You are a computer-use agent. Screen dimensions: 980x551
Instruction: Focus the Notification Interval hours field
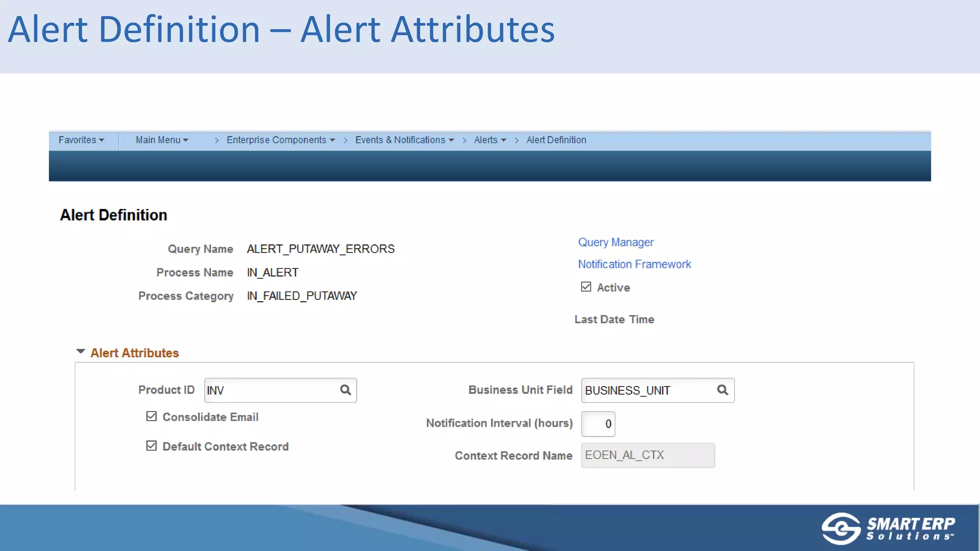(598, 424)
